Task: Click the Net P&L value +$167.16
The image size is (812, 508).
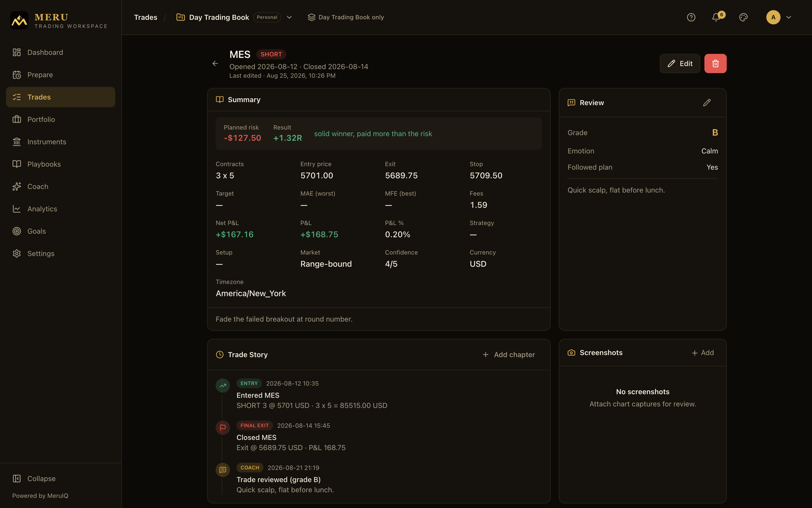Action: 234,234
